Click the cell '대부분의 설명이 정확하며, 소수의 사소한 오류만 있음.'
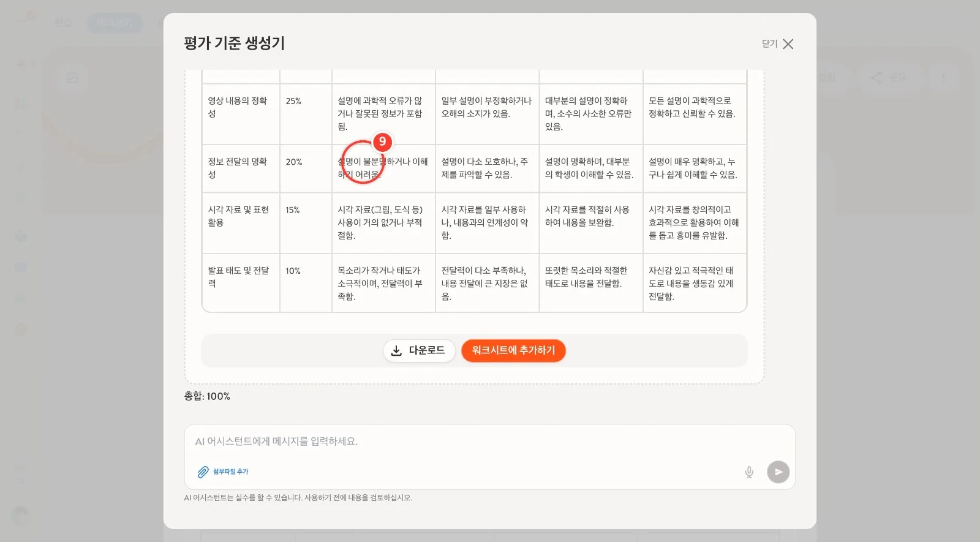 tap(591, 114)
